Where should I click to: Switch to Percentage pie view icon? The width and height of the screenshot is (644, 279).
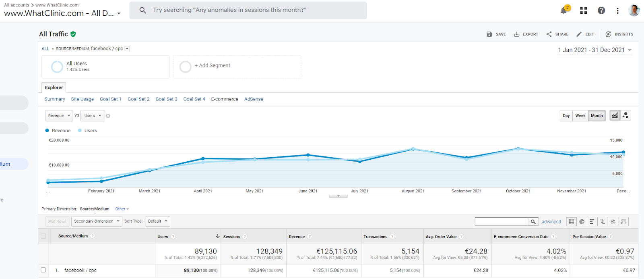(x=582, y=222)
